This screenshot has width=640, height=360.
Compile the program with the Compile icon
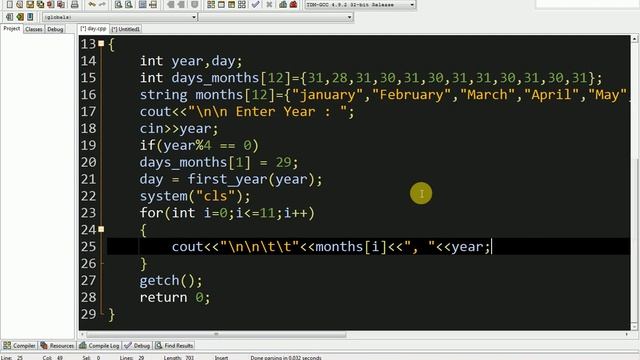click(211, 4)
